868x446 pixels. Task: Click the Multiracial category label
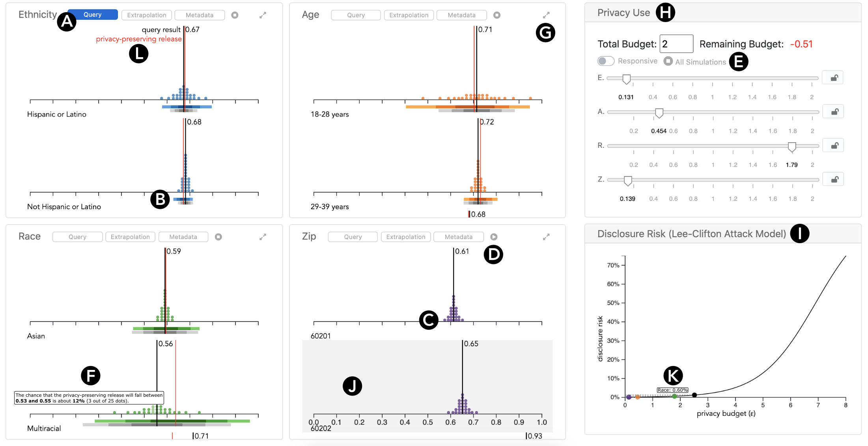(44, 429)
